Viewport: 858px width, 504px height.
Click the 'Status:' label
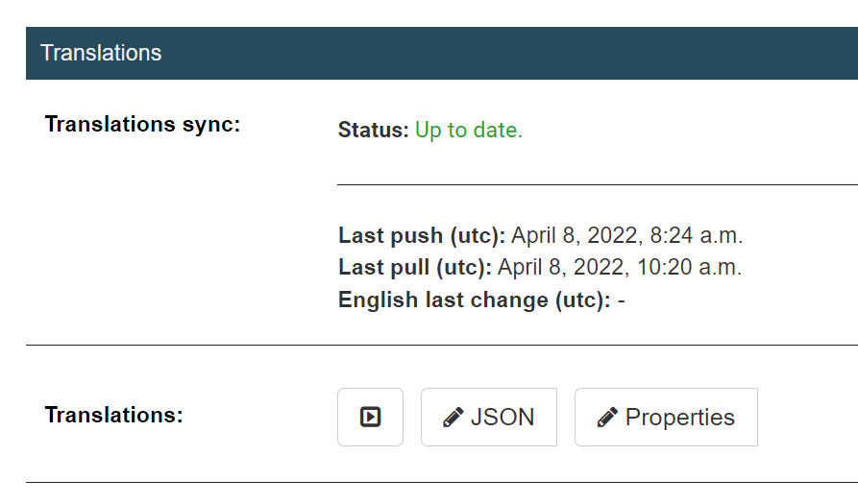click(x=373, y=131)
